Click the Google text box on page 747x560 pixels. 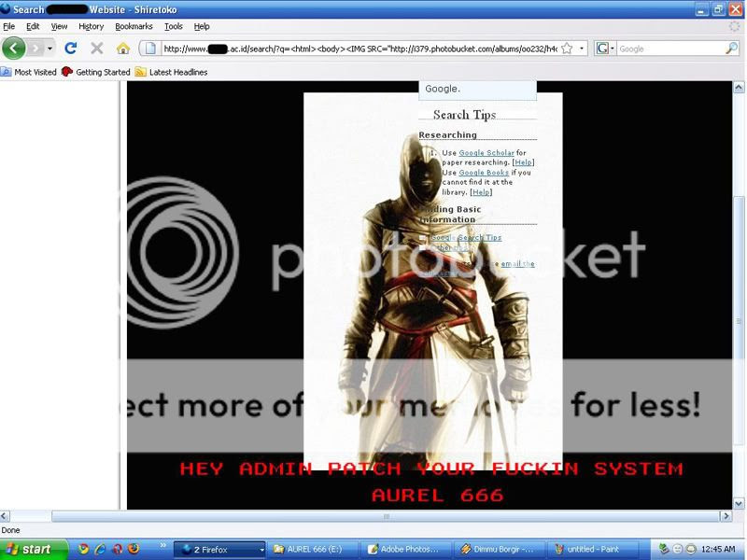click(x=477, y=90)
